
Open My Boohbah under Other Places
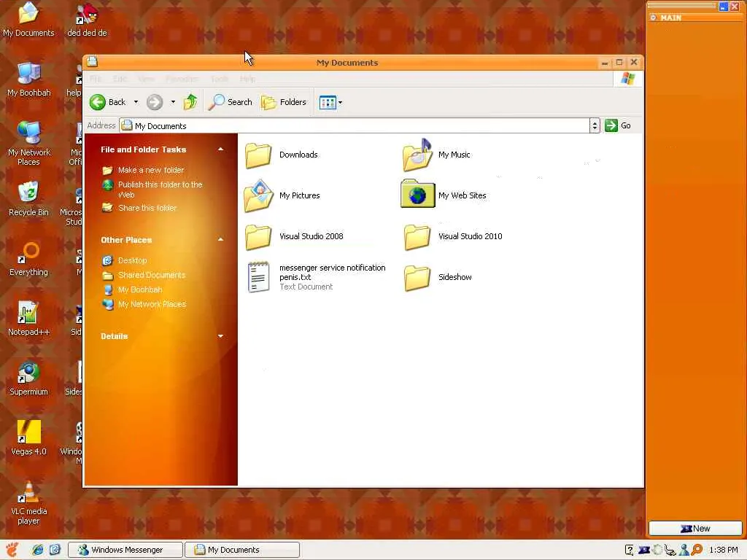pos(140,289)
